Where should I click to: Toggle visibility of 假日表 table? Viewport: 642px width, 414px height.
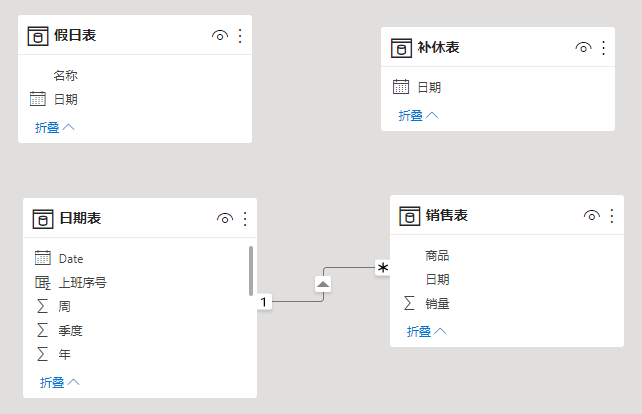tap(220, 36)
